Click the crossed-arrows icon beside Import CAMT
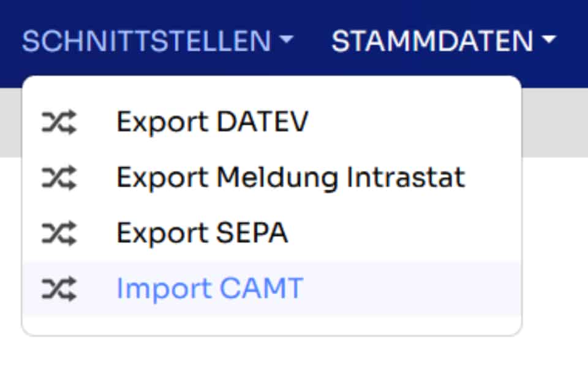The width and height of the screenshot is (588, 392). click(x=59, y=289)
